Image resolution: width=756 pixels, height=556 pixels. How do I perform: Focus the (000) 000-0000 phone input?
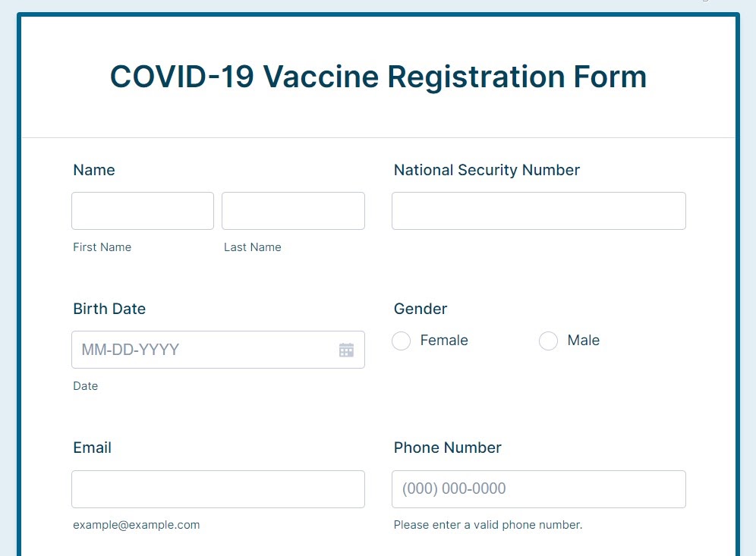538,489
